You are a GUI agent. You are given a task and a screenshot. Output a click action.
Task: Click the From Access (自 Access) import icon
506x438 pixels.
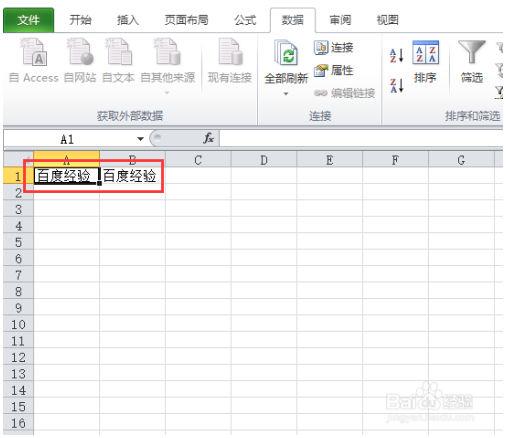[x=34, y=52]
